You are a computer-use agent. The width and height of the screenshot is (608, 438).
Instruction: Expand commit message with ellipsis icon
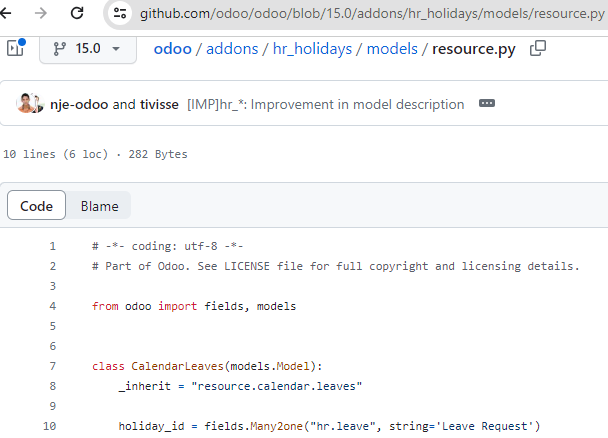pos(487,103)
